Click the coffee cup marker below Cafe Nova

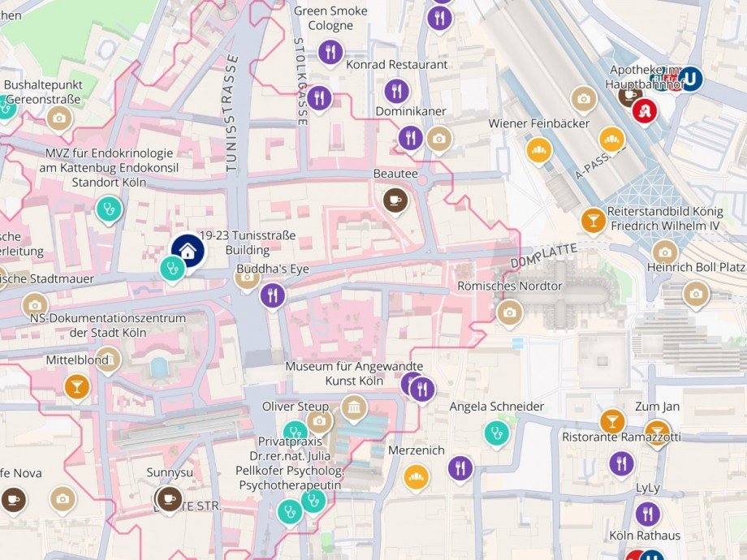tap(14, 499)
